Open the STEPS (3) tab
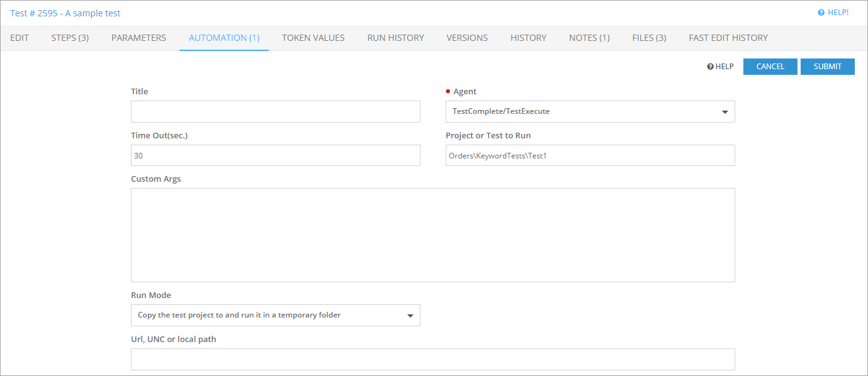The height and width of the screenshot is (376, 868). pos(70,38)
